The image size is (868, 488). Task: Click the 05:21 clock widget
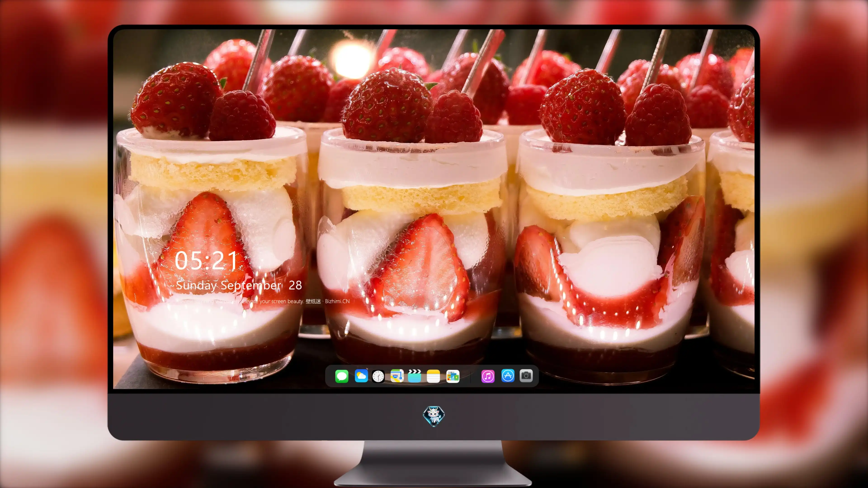click(x=206, y=260)
